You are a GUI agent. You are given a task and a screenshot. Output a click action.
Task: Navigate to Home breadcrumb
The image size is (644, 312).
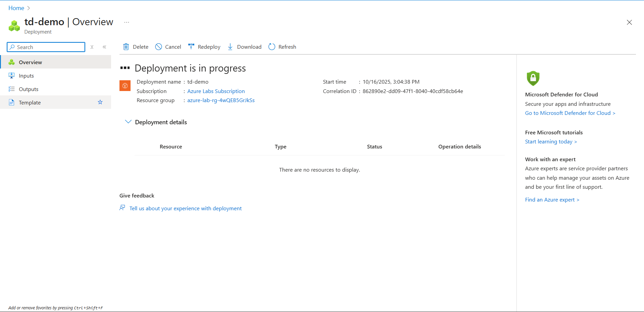click(16, 8)
